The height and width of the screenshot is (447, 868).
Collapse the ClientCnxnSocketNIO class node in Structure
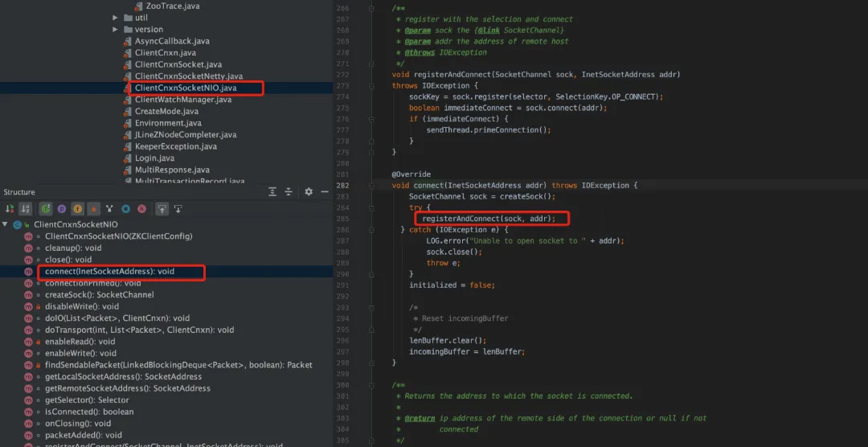tap(5, 224)
